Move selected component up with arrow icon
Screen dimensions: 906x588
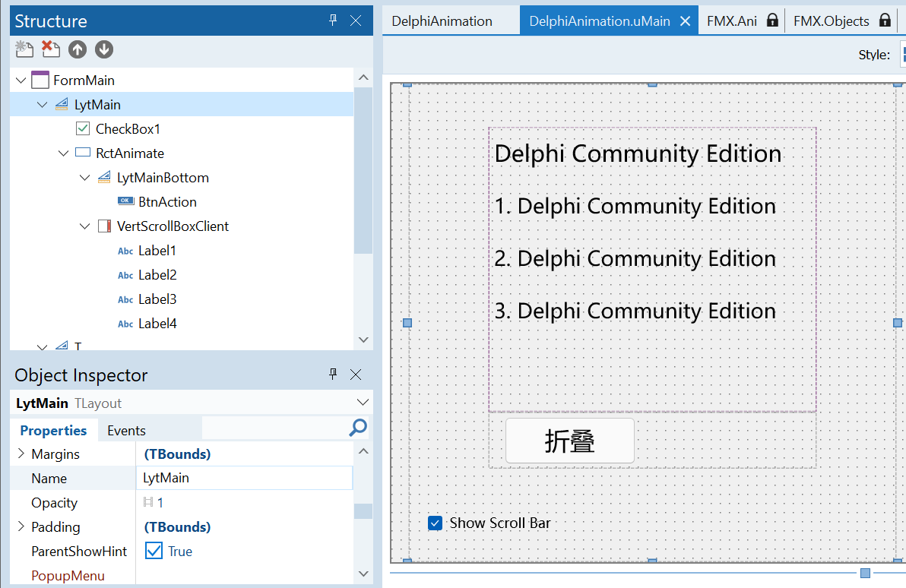point(78,49)
